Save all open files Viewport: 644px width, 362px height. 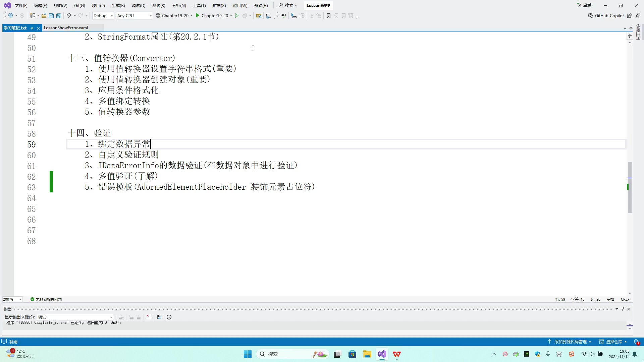point(58,15)
